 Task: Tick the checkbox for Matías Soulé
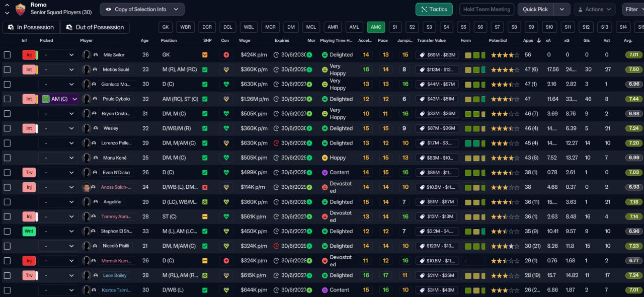point(7,69)
